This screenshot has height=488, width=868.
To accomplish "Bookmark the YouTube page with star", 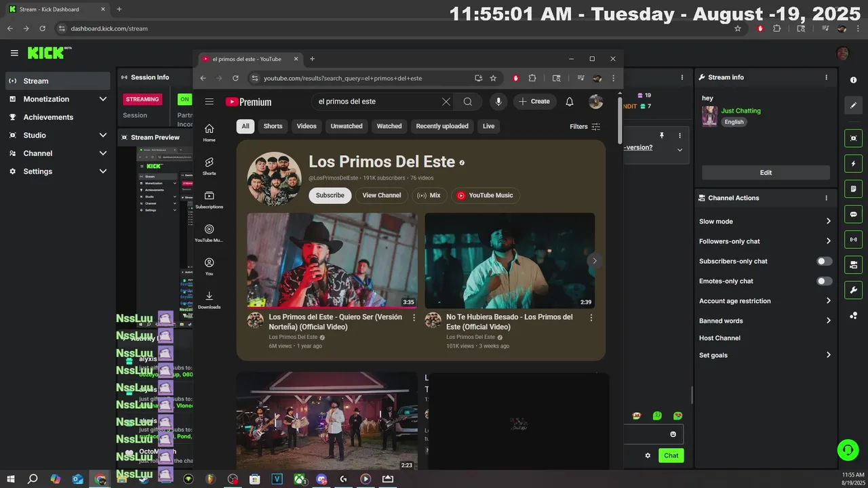I will 493,78.
